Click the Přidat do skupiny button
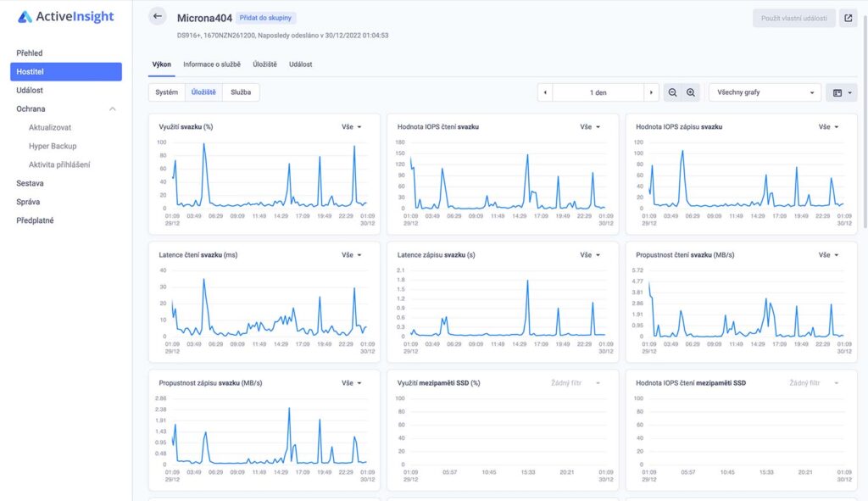Screen dimensions: 868x501 [x=265, y=18]
